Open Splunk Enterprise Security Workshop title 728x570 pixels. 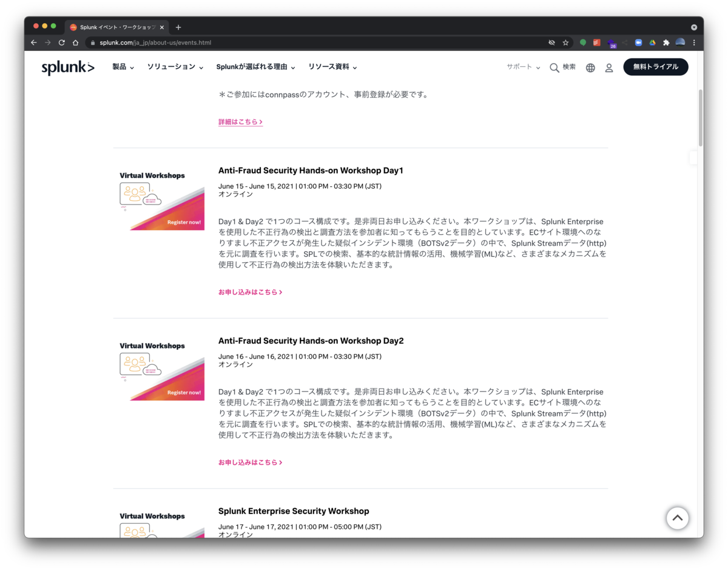tap(294, 511)
